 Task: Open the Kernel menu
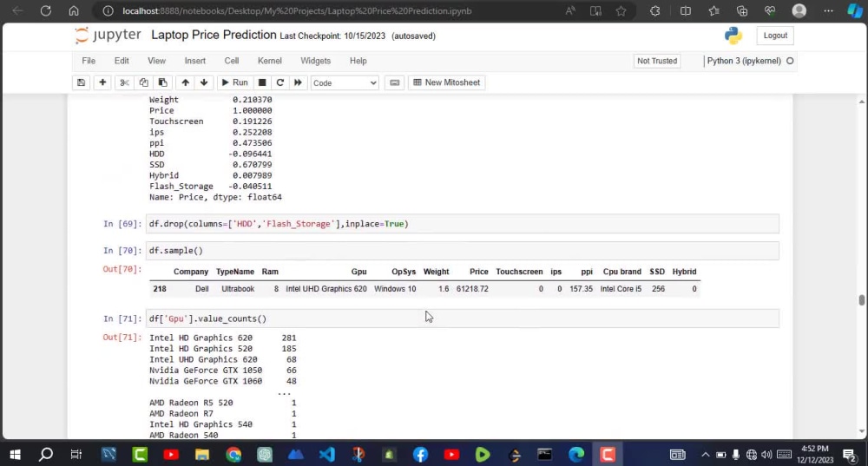270,61
